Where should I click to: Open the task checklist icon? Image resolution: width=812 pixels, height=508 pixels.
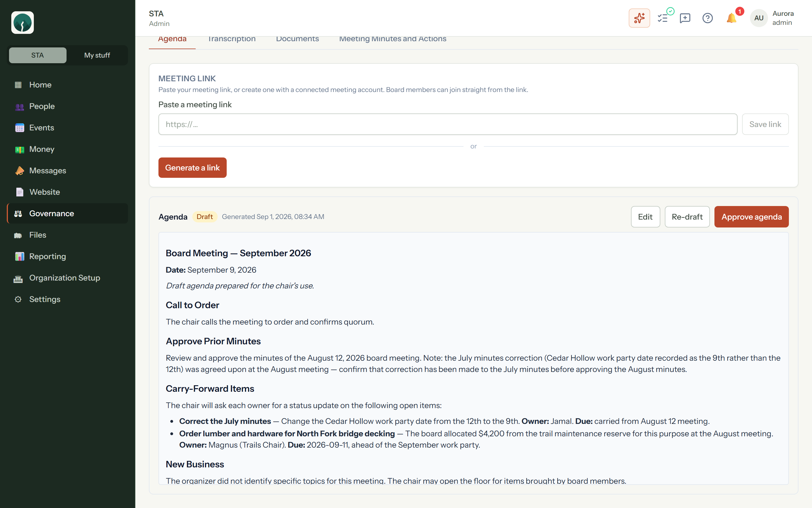point(663,18)
